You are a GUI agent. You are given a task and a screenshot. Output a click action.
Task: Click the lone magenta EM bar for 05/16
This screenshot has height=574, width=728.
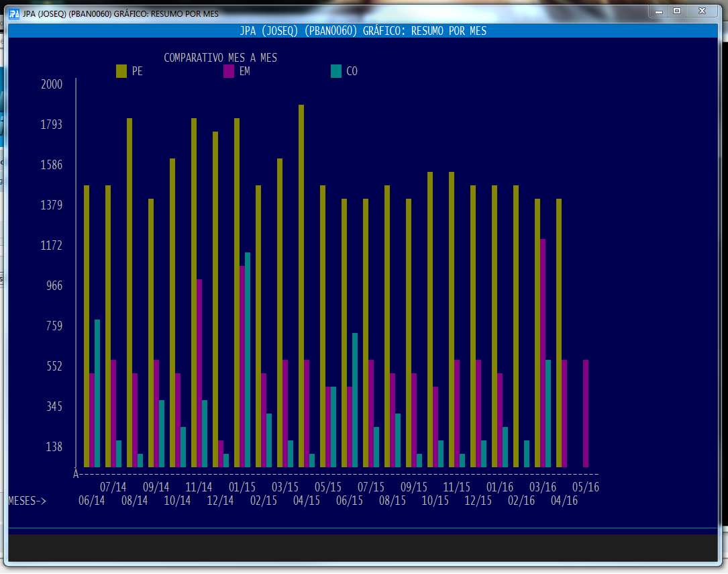(586, 413)
